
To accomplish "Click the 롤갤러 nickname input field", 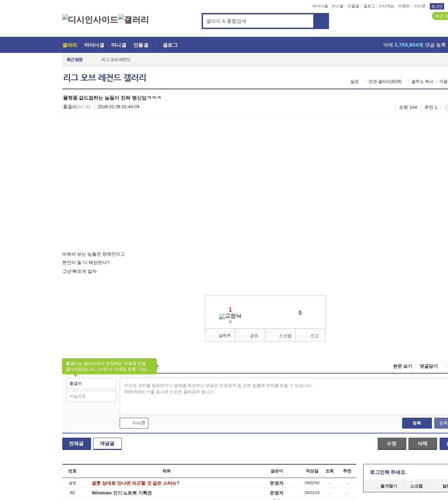I will (91, 383).
